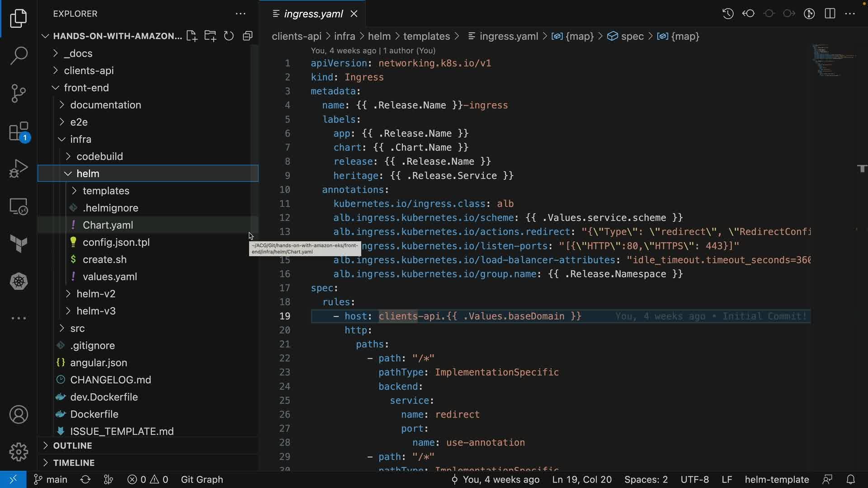Collapse all folders in Explorer

[247, 36]
